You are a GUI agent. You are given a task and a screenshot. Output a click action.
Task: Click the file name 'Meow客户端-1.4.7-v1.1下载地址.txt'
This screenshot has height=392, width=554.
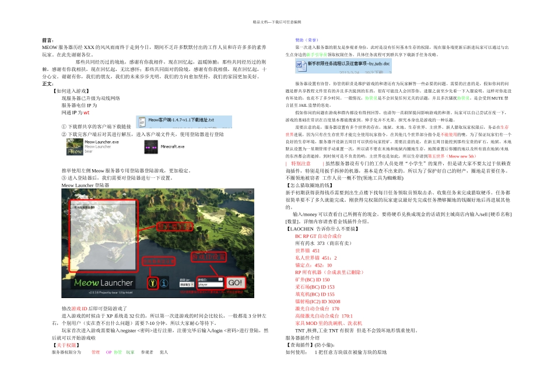click(181, 120)
